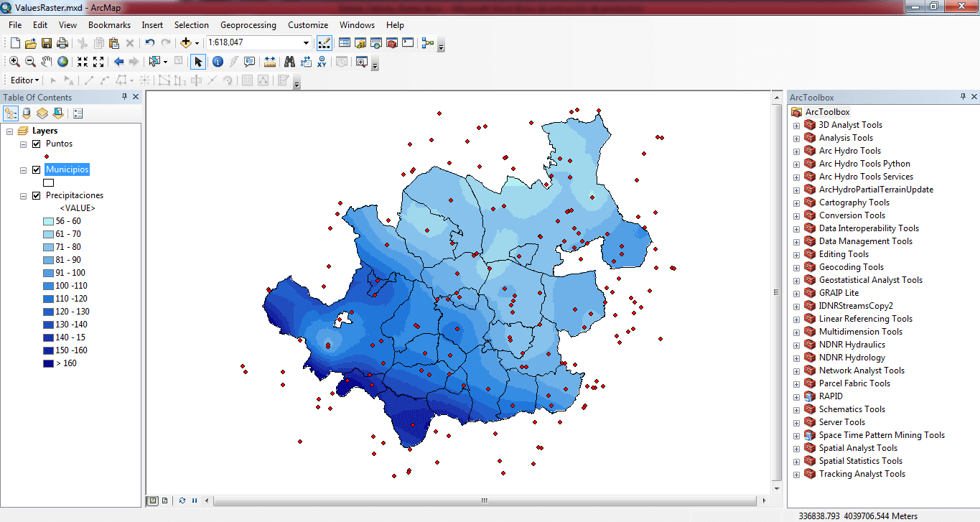Image resolution: width=980 pixels, height=522 pixels.
Task: Toggle the Municipios layer checkbox
Action: click(x=36, y=169)
